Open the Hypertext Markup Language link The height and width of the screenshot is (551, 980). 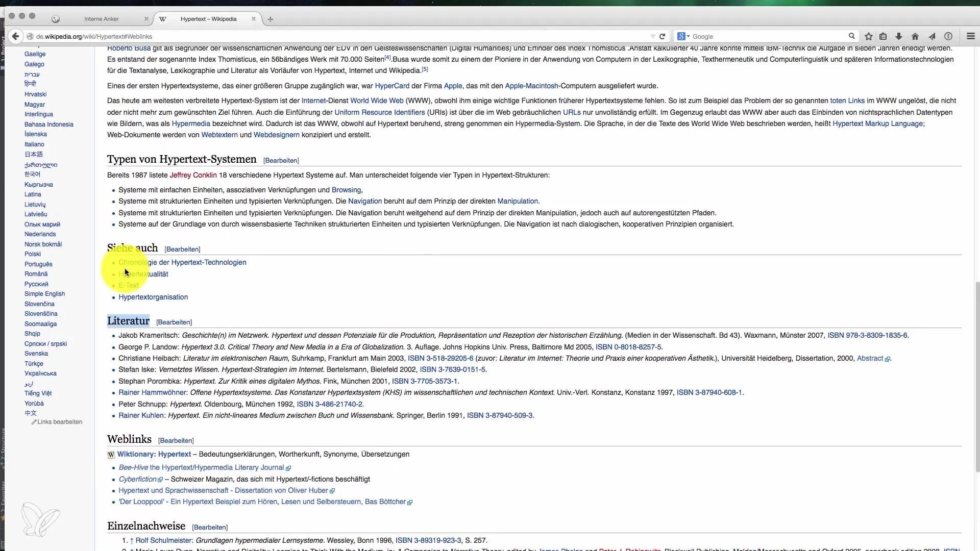[878, 123]
